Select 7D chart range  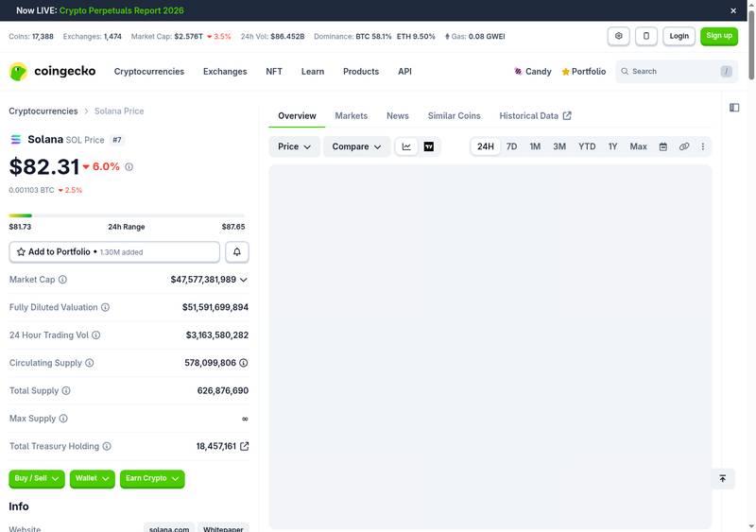click(x=511, y=146)
